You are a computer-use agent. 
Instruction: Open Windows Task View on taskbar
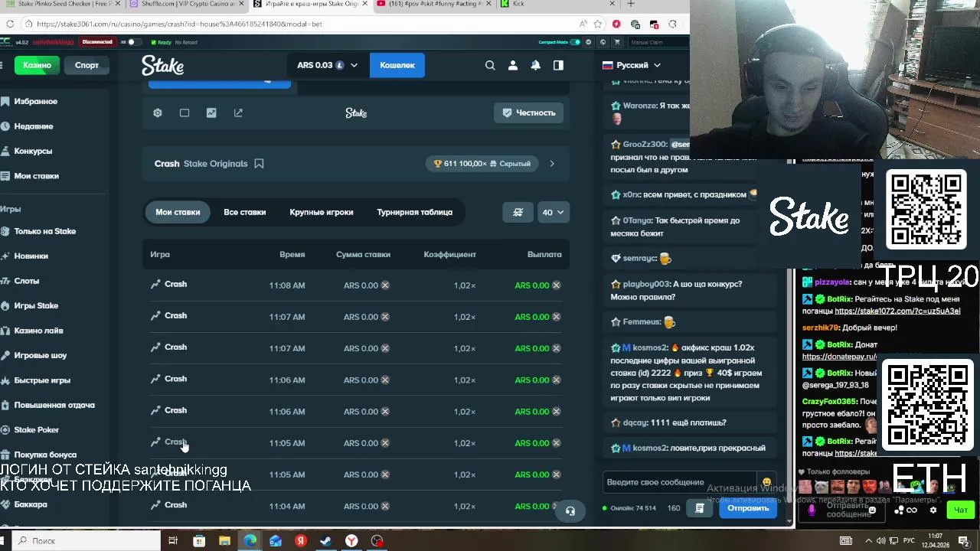173,541
